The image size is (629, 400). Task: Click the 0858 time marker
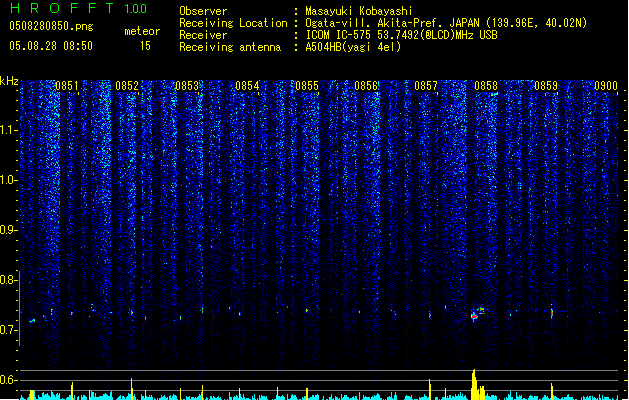(x=486, y=86)
